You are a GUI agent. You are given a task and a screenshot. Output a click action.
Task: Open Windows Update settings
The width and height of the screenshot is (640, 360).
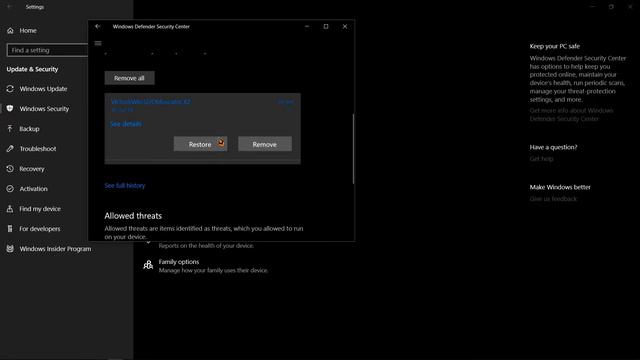tap(43, 89)
